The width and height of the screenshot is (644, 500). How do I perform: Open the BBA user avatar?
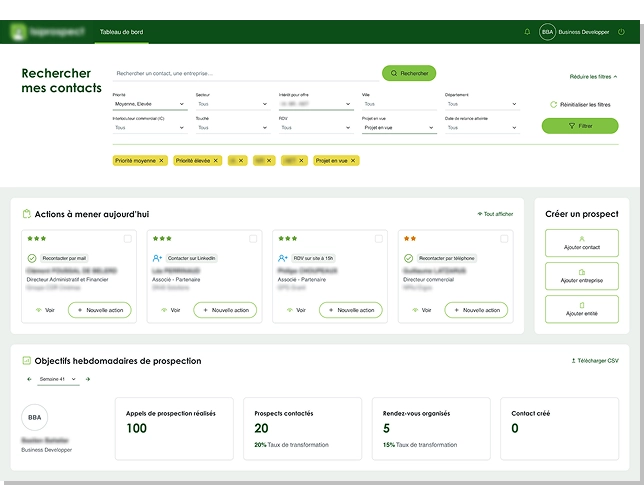(x=547, y=32)
